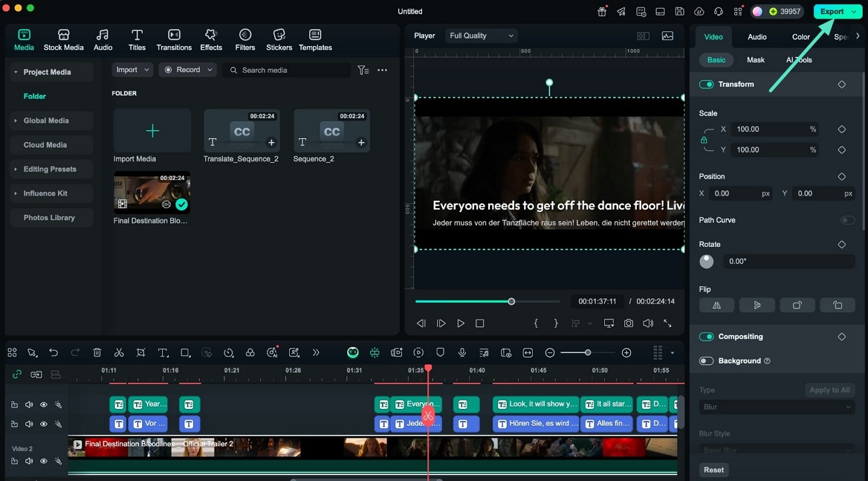The height and width of the screenshot is (481, 868).
Task: Open the Stickers tab
Action: (279, 40)
